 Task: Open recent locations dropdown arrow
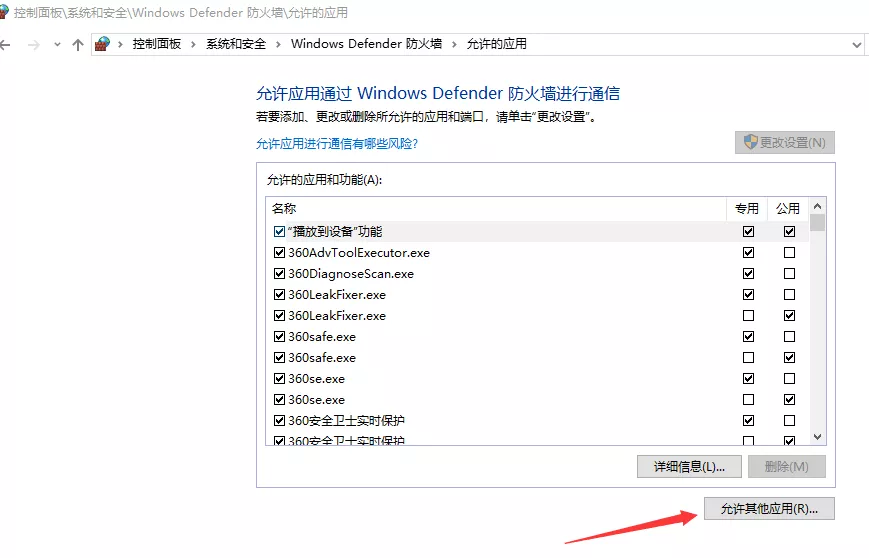[57, 45]
